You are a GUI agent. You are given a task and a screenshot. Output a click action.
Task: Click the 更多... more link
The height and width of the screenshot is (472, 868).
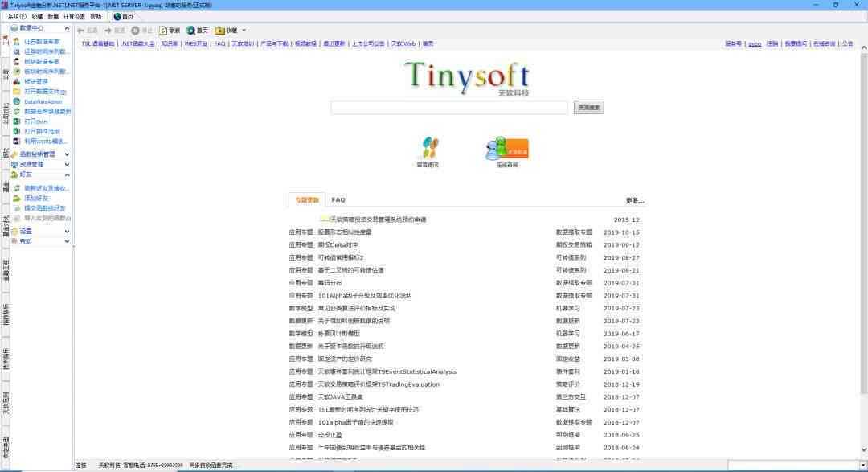click(x=635, y=200)
